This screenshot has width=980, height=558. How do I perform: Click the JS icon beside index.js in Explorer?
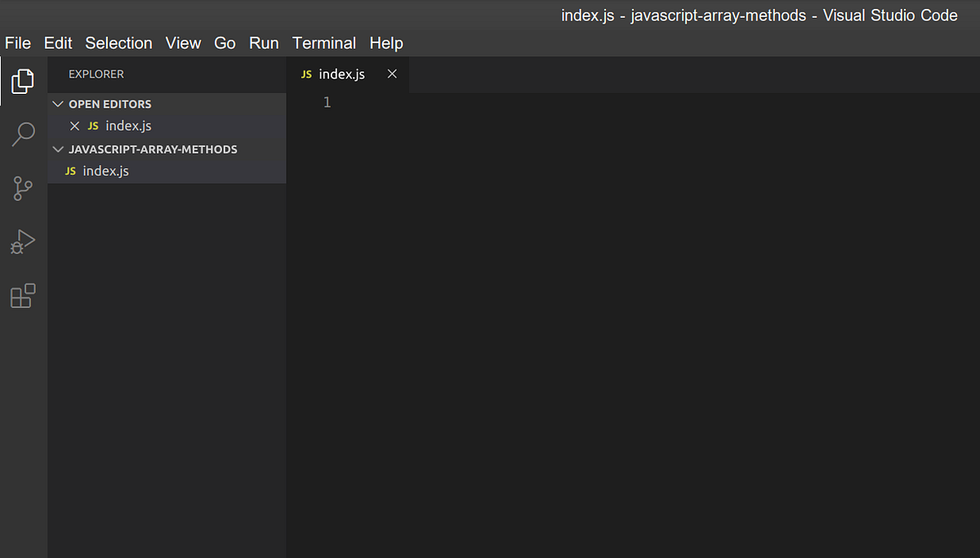71,171
